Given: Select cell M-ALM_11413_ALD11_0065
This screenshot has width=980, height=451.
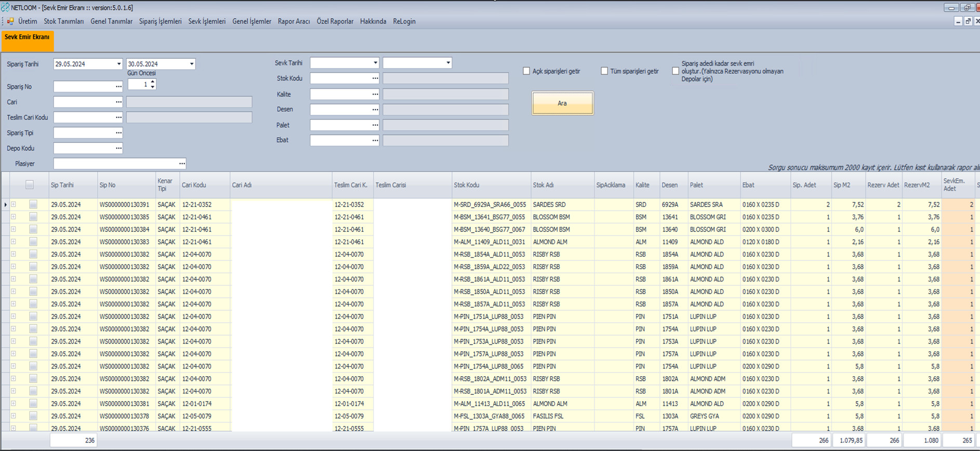Looking at the screenshot, I should click(491, 404).
